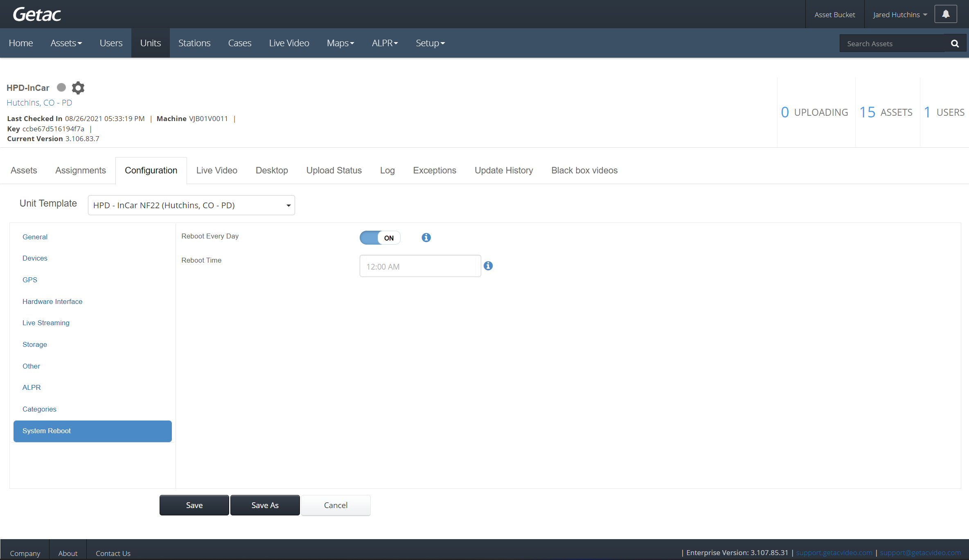969x560 pixels.
Task: Click the Save button
Action: (x=194, y=505)
